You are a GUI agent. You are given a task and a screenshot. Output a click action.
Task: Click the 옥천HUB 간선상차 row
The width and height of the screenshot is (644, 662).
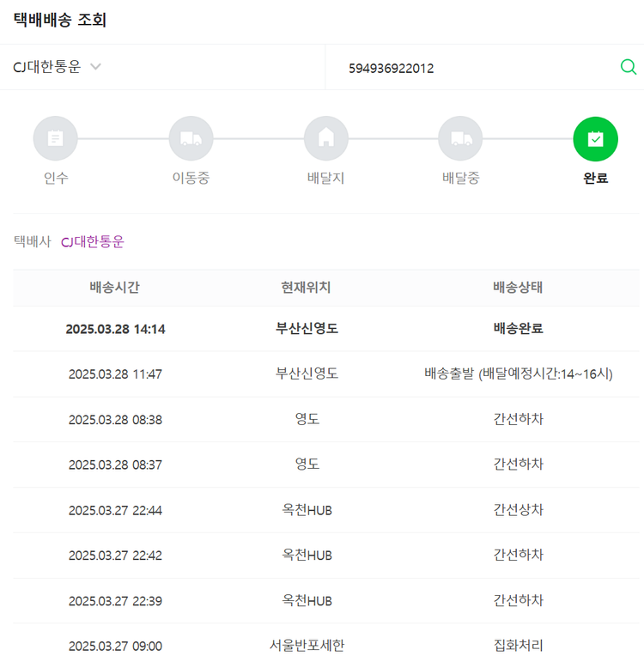coord(325,510)
